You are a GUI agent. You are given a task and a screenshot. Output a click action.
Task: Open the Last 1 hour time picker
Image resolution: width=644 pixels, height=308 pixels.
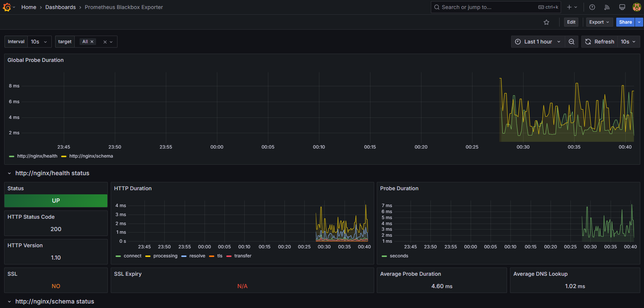coord(538,42)
